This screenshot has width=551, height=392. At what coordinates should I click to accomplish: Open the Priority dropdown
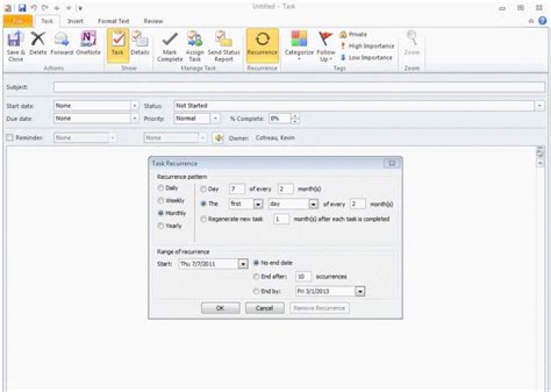pyautogui.click(x=215, y=119)
